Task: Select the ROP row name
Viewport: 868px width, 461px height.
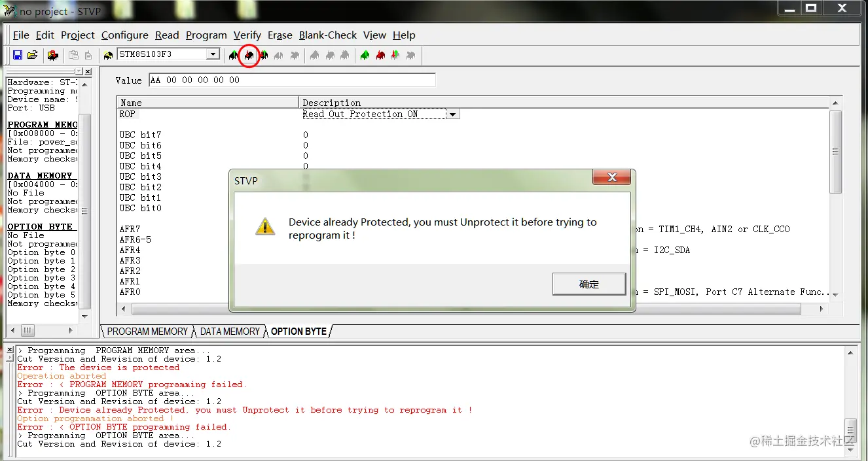Action: (127, 114)
